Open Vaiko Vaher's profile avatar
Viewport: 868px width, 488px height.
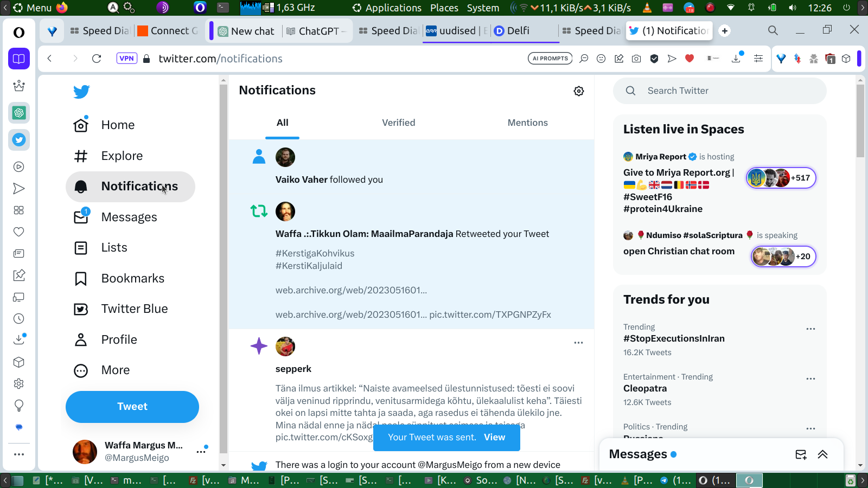tap(285, 157)
